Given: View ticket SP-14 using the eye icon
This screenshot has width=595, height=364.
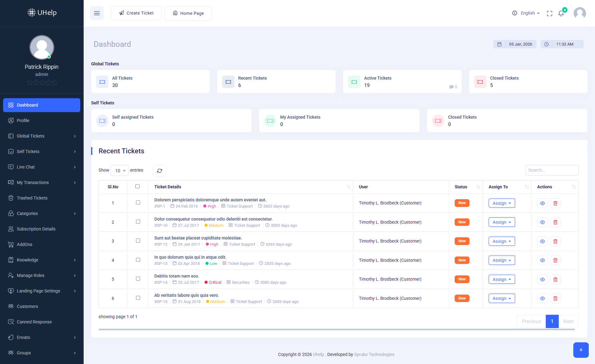Looking at the screenshot, I should point(542,279).
